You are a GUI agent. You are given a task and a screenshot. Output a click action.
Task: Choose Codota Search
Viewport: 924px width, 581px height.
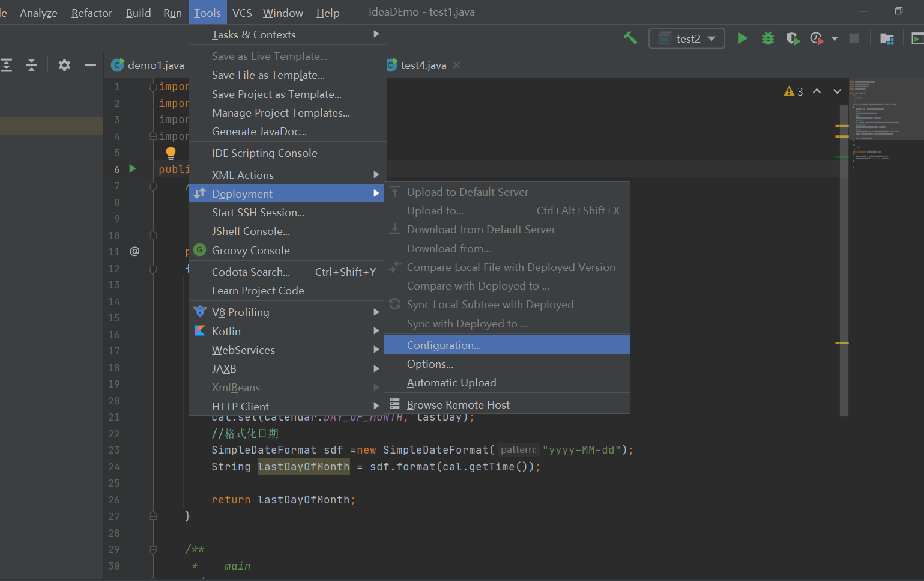(x=286, y=272)
